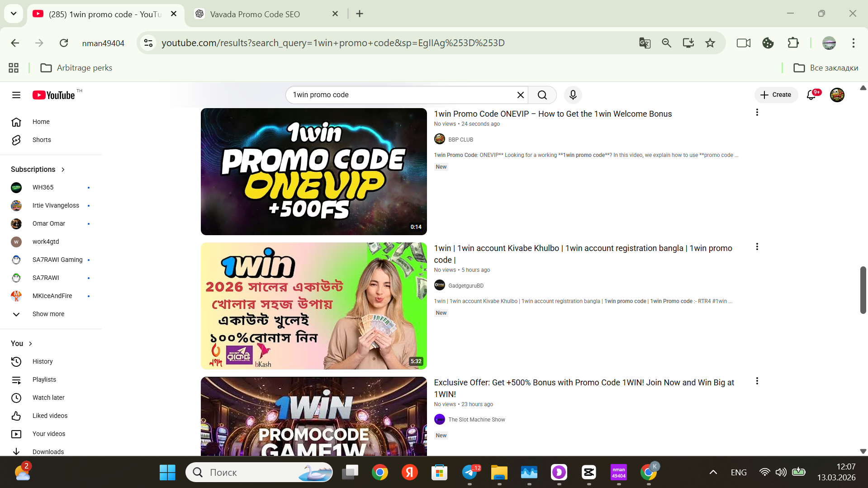The width and height of the screenshot is (868, 488).
Task: Open the Arbitrage perks bookmark folder
Action: click(76, 68)
